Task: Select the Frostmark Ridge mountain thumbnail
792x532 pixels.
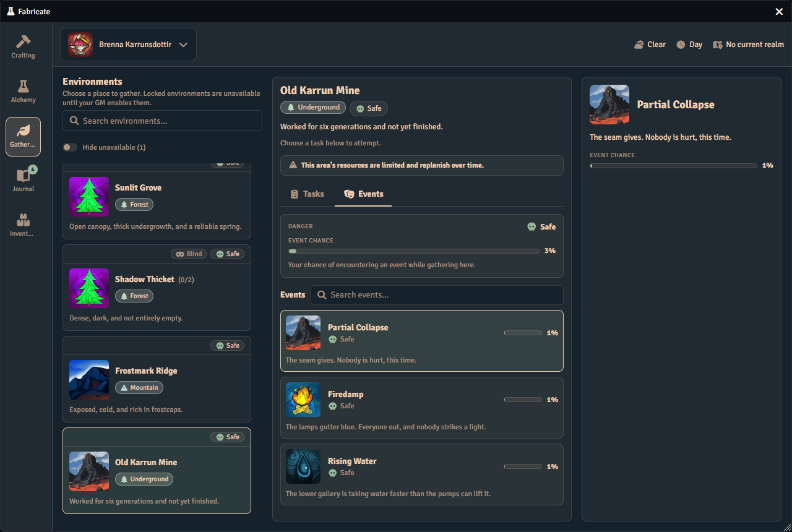Action: tap(89, 380)
